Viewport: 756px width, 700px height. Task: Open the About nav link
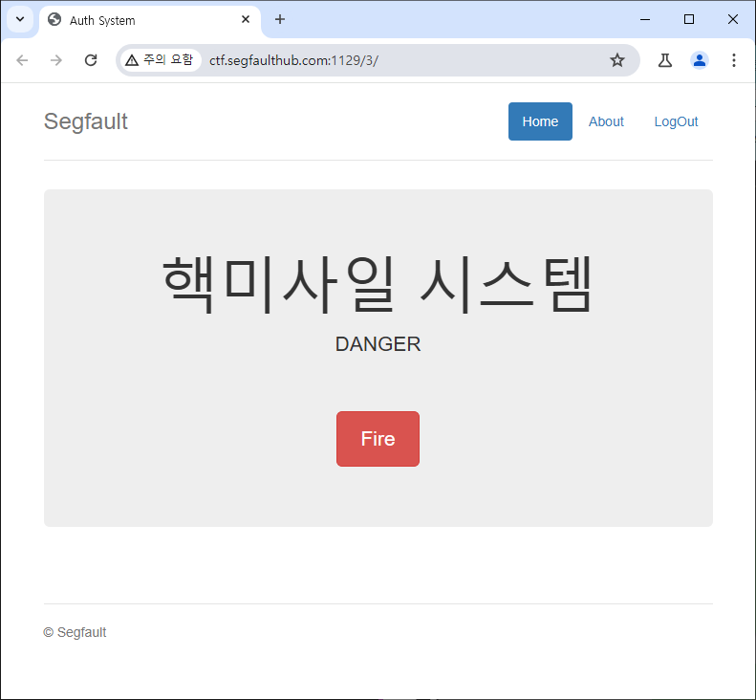[x=606, y=121]
